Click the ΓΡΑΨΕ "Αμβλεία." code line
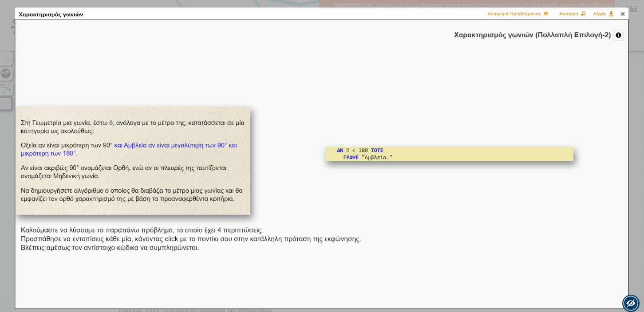This screenshot has height=312, width=644. point(367,157)
